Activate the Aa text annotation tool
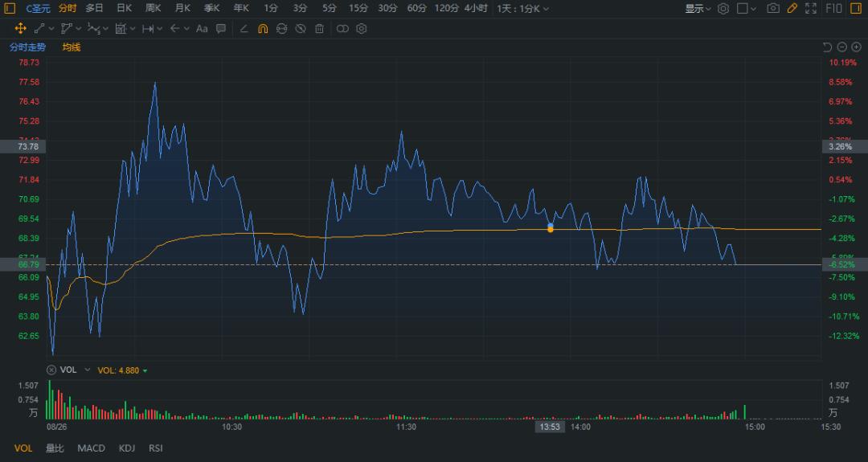This screenshot has width=868, height=462. 202,28
